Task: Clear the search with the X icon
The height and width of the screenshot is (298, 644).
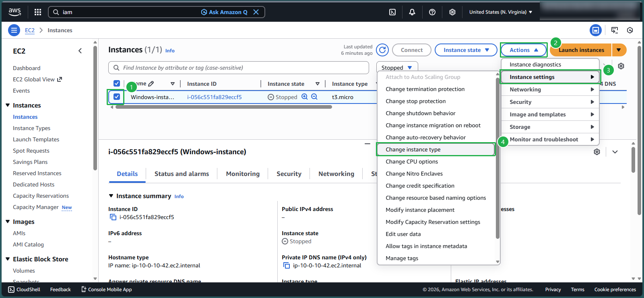Action: [256, 12]
